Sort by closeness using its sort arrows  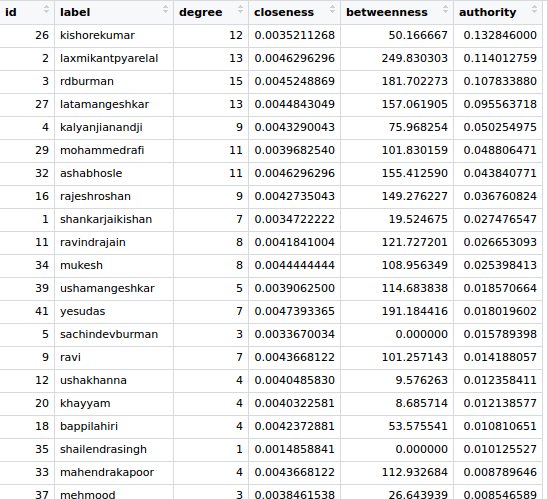pos(332,9)
